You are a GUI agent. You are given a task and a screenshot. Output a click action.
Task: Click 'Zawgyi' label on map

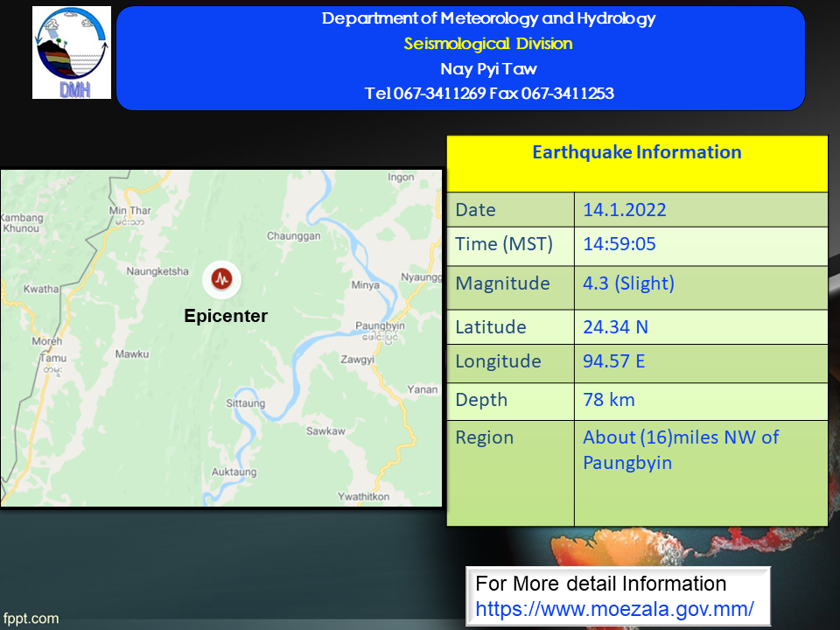click(357, 359)
